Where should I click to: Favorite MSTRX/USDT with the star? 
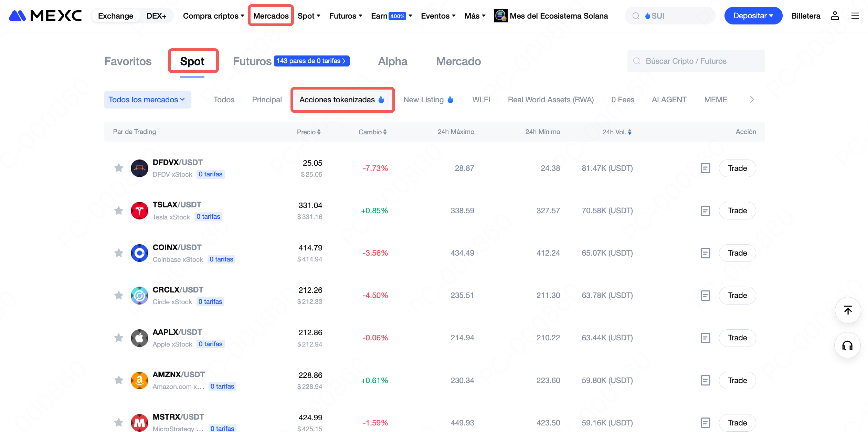pyautogui.click(x=119, y=423)
